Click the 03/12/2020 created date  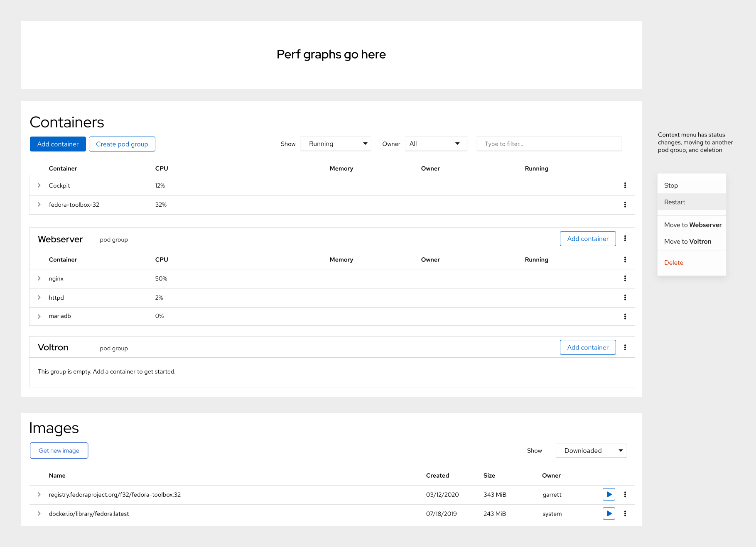click(442, 495)
